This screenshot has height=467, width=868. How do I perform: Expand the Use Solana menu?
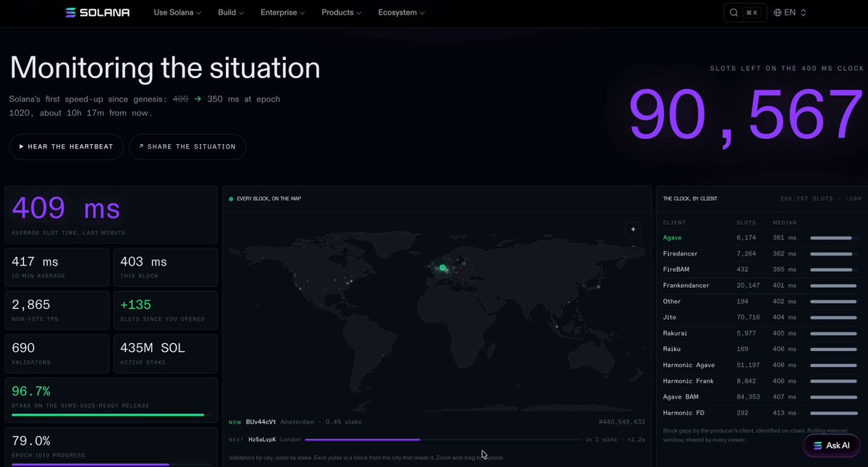(x=177, y=13)
